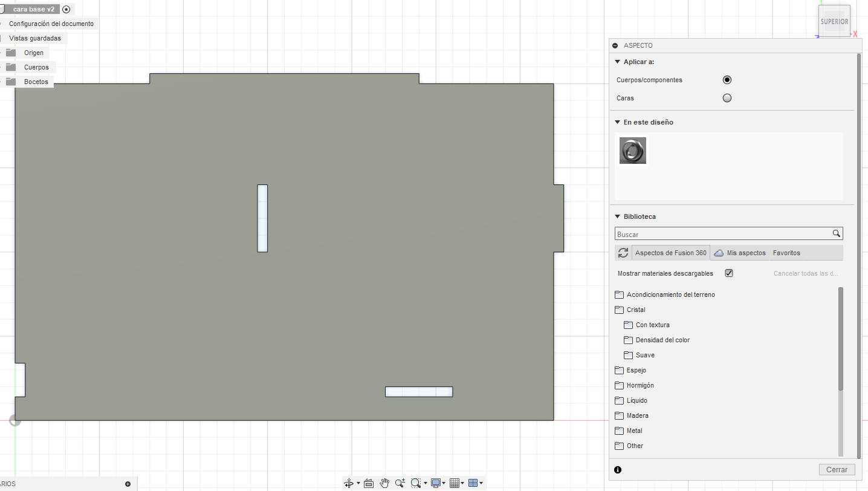
Task: Click the Look At tool icon
Action: [x=369, y=483]
